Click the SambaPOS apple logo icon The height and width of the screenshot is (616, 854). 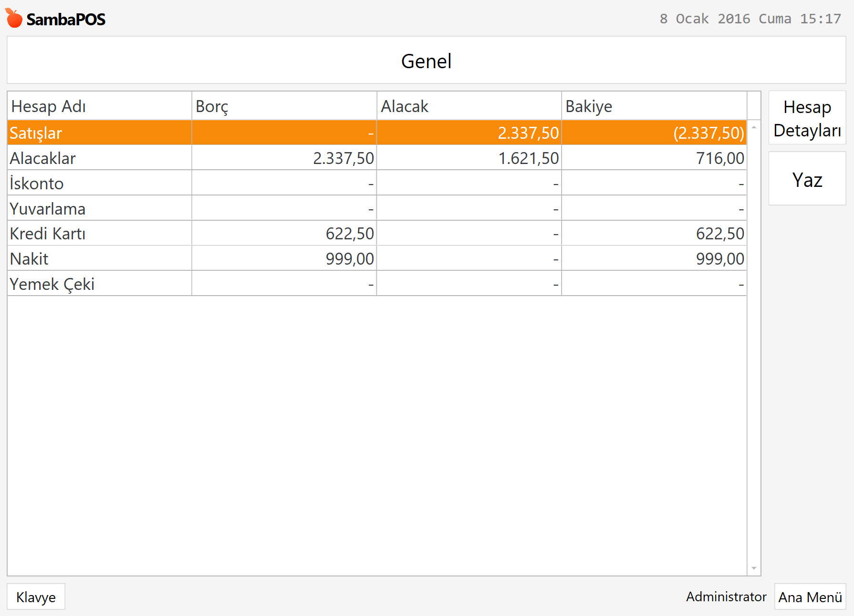[x=14, y=18]
